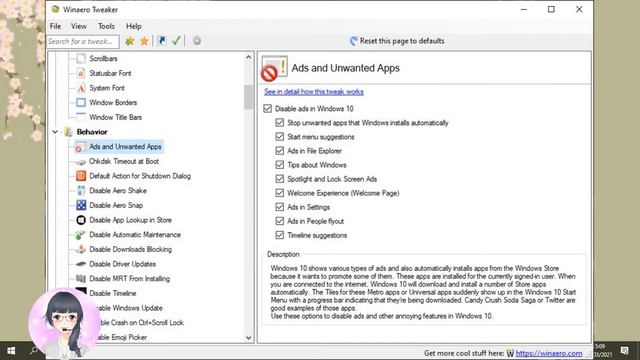Click the Search for a tweak field
640x360 pixels.
coord(83,41)
